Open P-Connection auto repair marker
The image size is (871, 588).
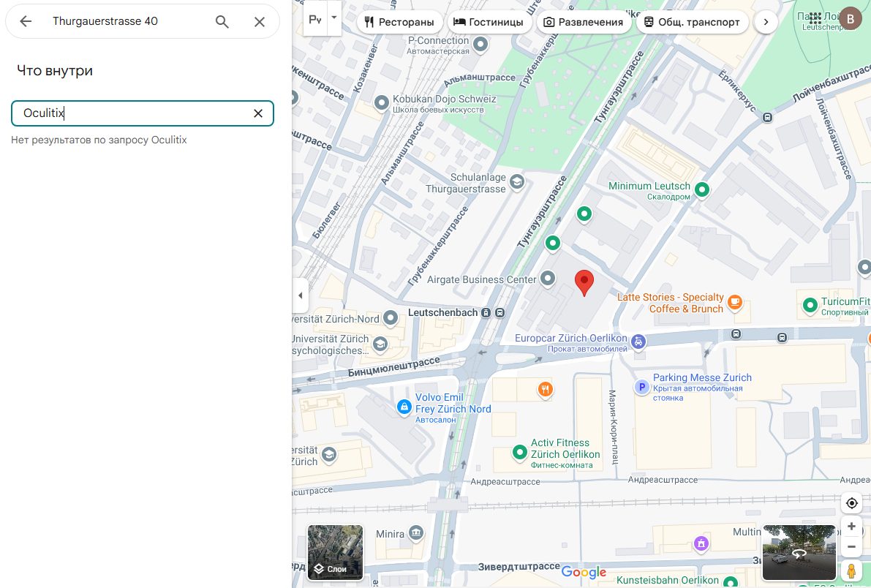[x=480, y=43]
